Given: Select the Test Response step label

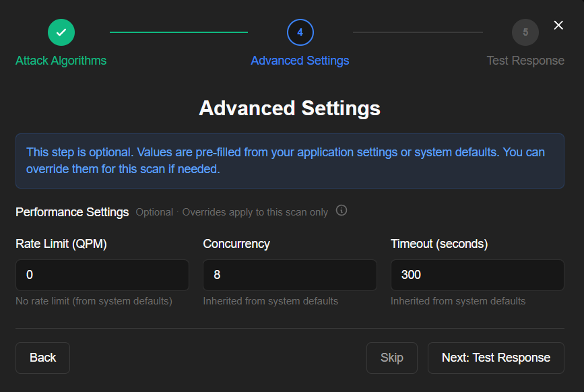Looking at the screenshot, I should coord(525,60).
